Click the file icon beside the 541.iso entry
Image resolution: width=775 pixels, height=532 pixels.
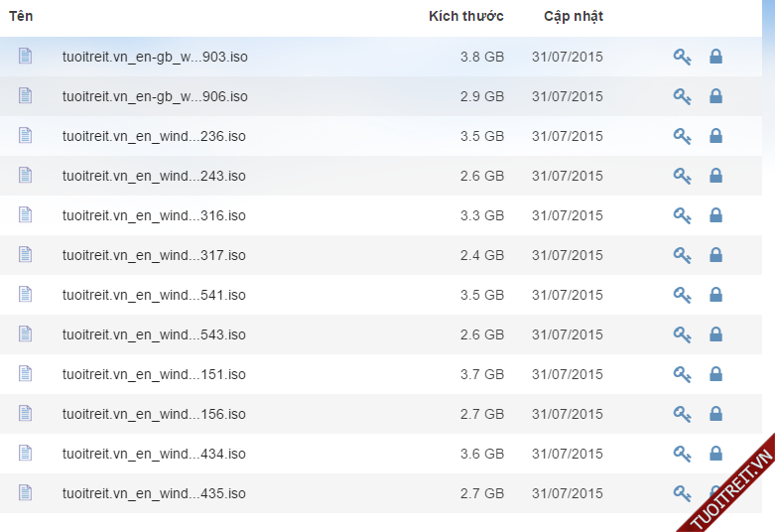pos(26,294)
